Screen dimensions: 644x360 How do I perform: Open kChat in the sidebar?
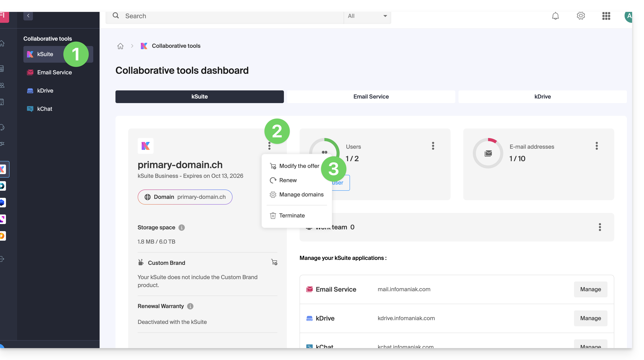click(x=44, y=109)
